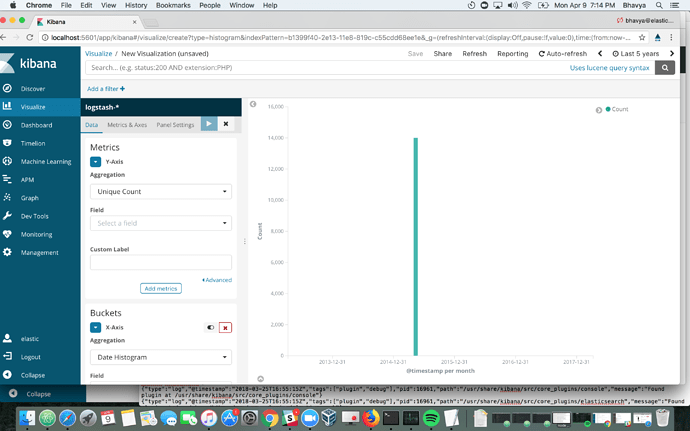Screen dimensions: 690x431
Task: Open the Bookmarks menu
Action: pos(173,5)
